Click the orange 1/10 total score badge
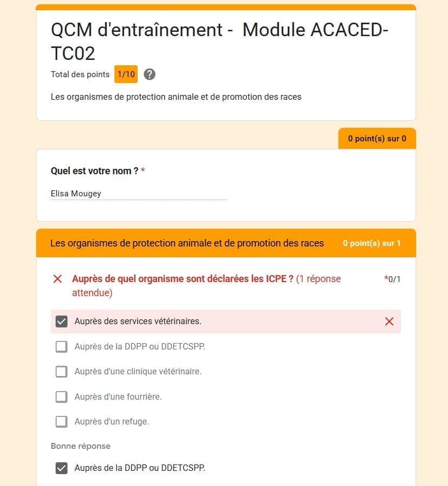The width and height of the screenshot is (448, 486). (126, 74)
